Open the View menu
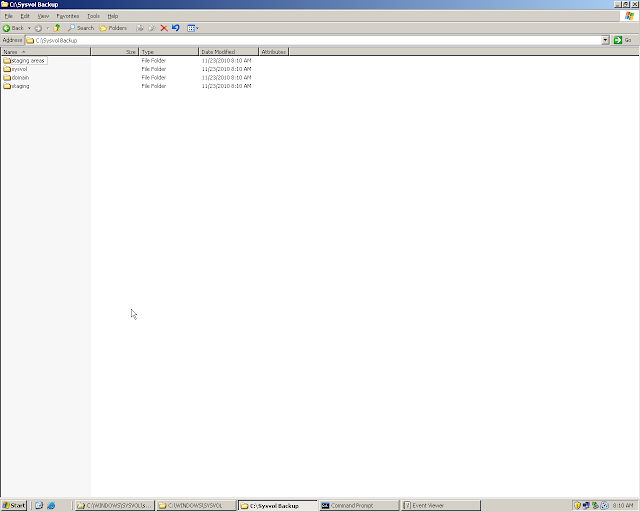640x512 pixels. click(43, 16)
